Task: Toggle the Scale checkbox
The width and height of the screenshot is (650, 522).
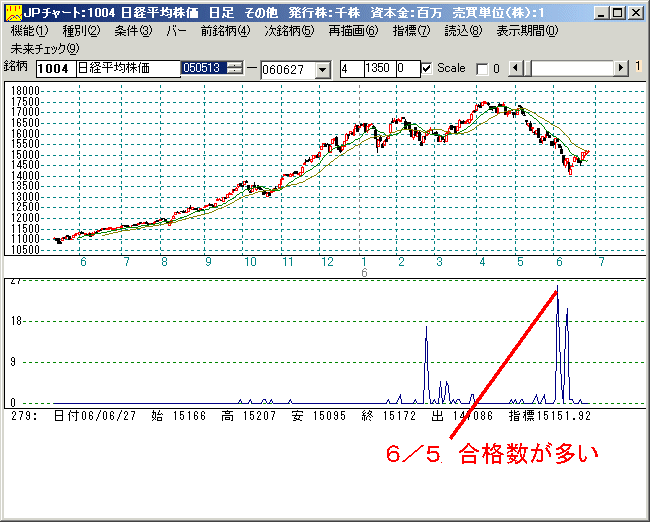Action: pyautogui.click(x=427, y=69)
